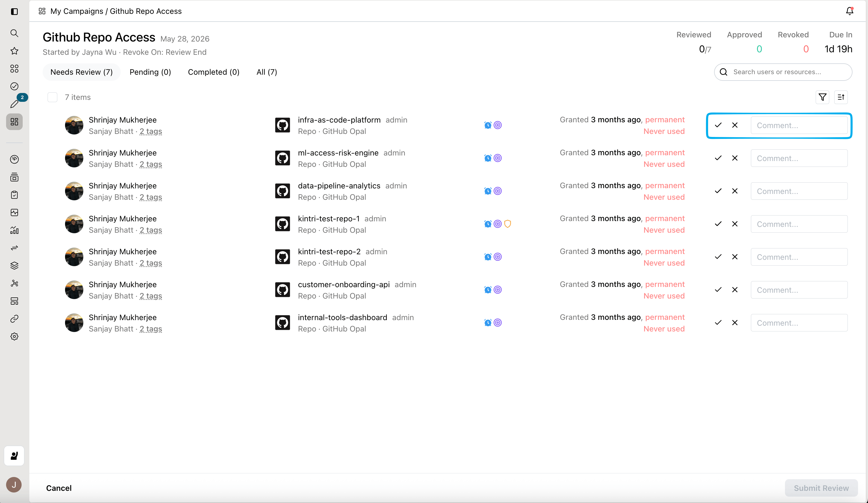Open the highlighted campaigns grid sidebar icon

tap(14, 121)
